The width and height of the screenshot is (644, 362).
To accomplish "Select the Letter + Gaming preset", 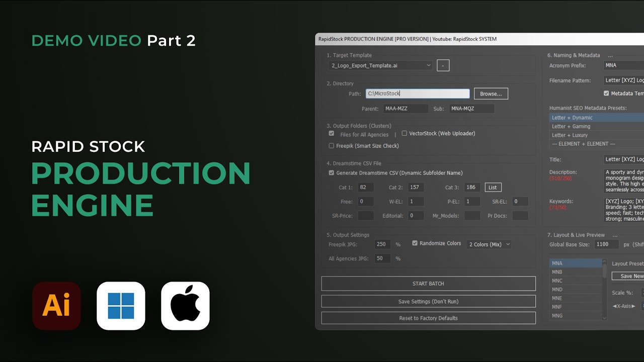I will click(x=596, y=126).
